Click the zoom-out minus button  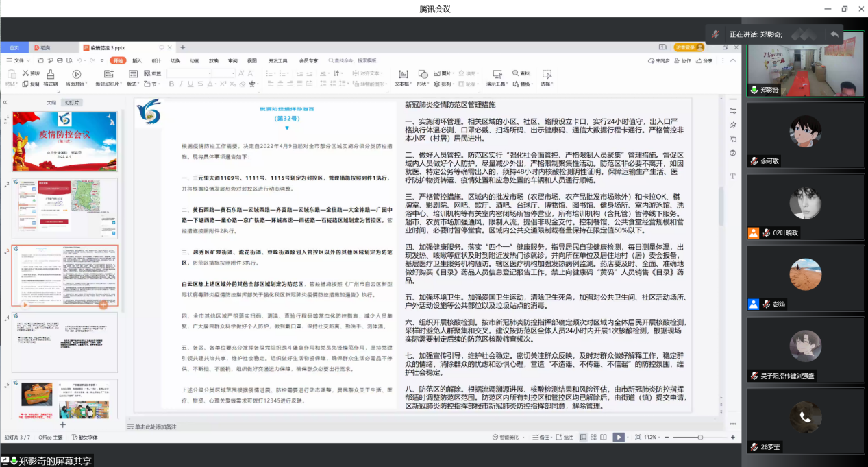667,437
